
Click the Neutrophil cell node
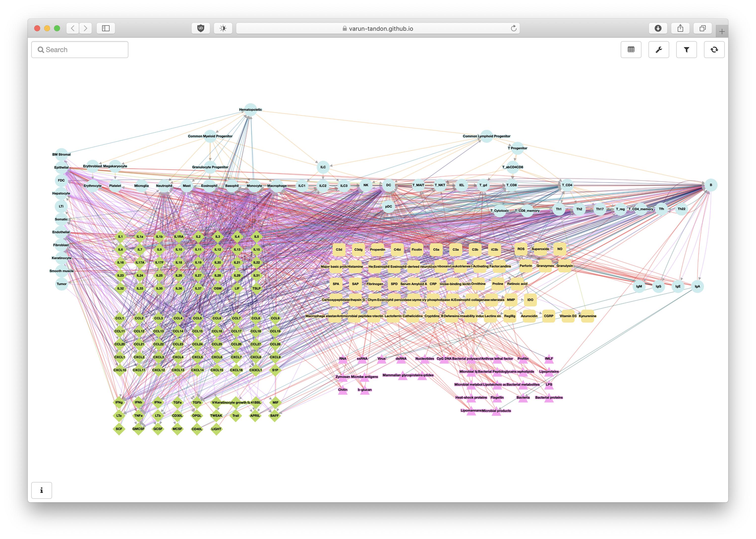pos(164,185)
